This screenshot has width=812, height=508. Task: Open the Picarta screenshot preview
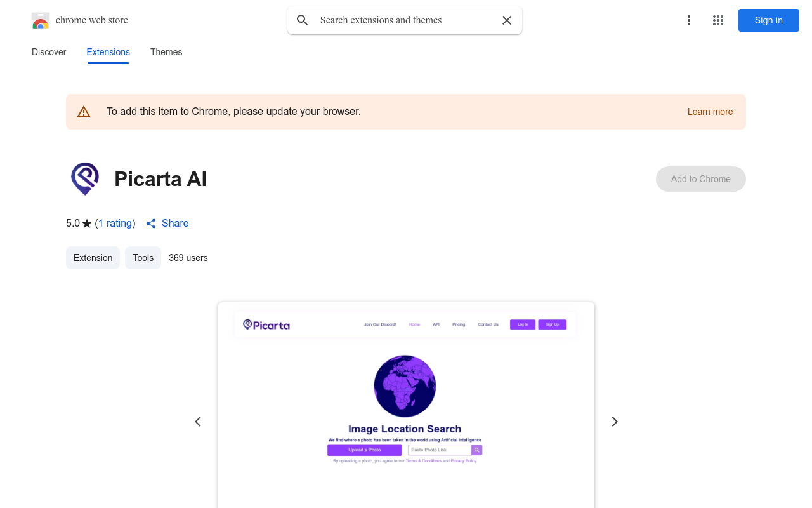tap(406, 405)
